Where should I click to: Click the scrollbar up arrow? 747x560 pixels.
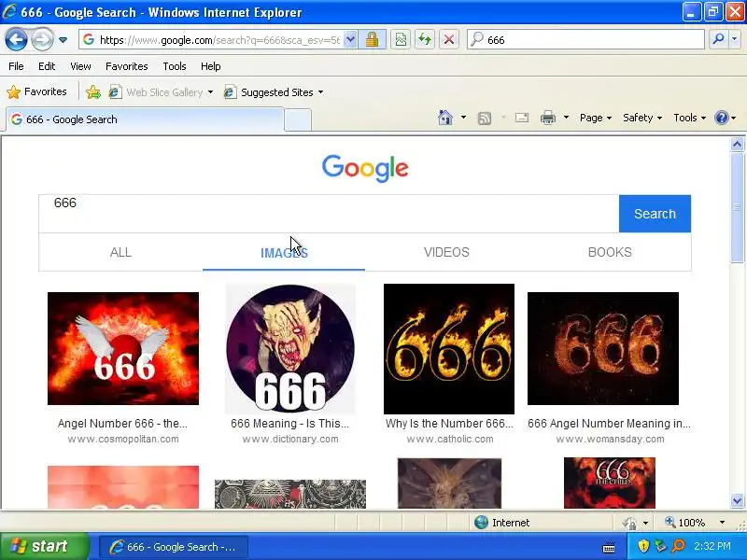tap(737, 145)
